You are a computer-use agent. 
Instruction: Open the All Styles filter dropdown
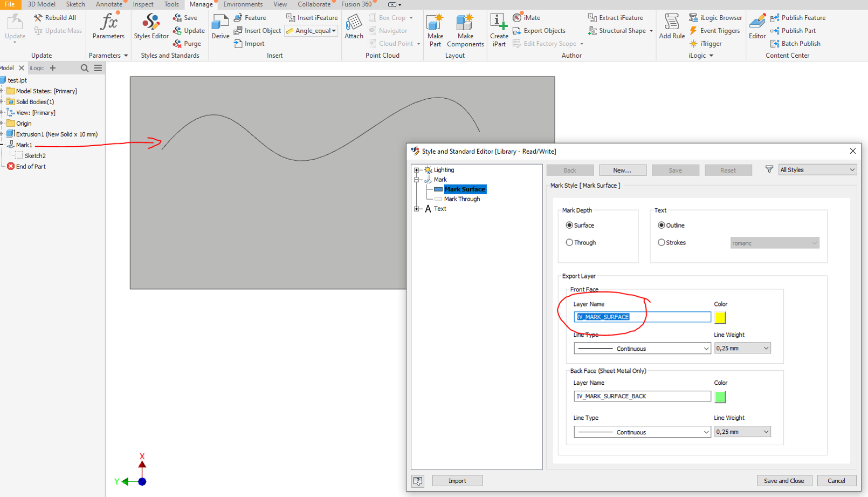click(817, 169)
